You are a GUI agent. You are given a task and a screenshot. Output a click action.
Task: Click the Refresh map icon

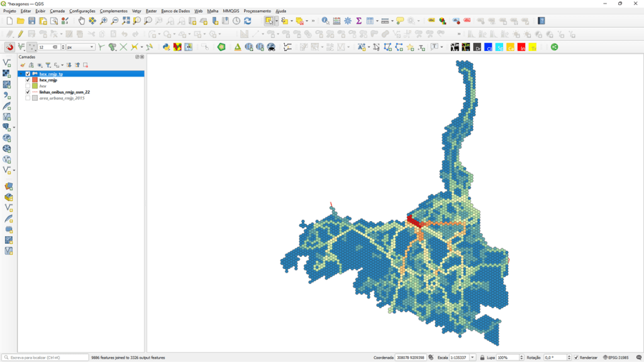(x=247, y=21)
